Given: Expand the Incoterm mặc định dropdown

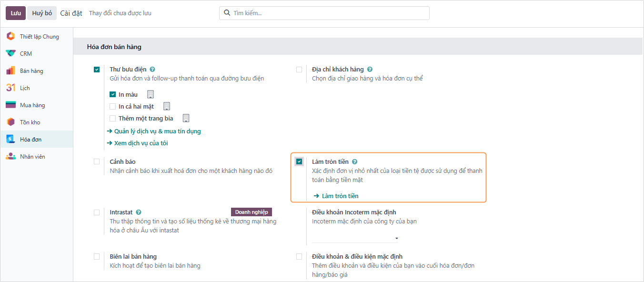Looking at the screenshot, I should point(355,238).
